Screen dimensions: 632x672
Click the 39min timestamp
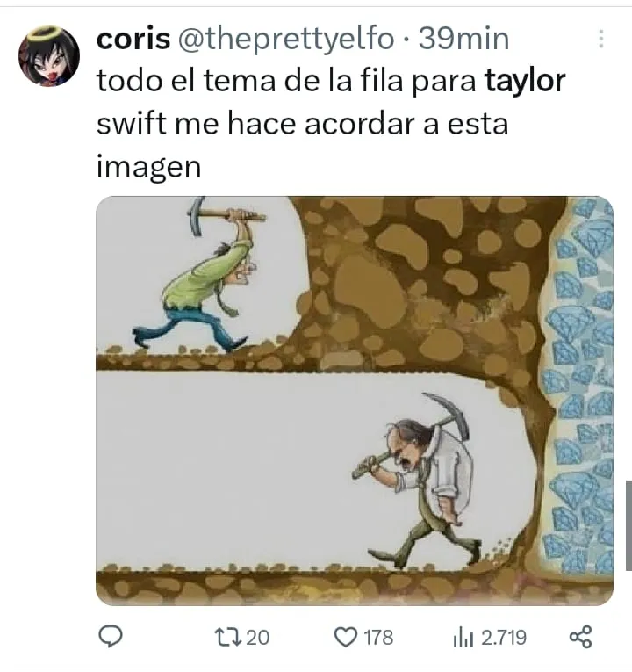click(x=463, y=39)
